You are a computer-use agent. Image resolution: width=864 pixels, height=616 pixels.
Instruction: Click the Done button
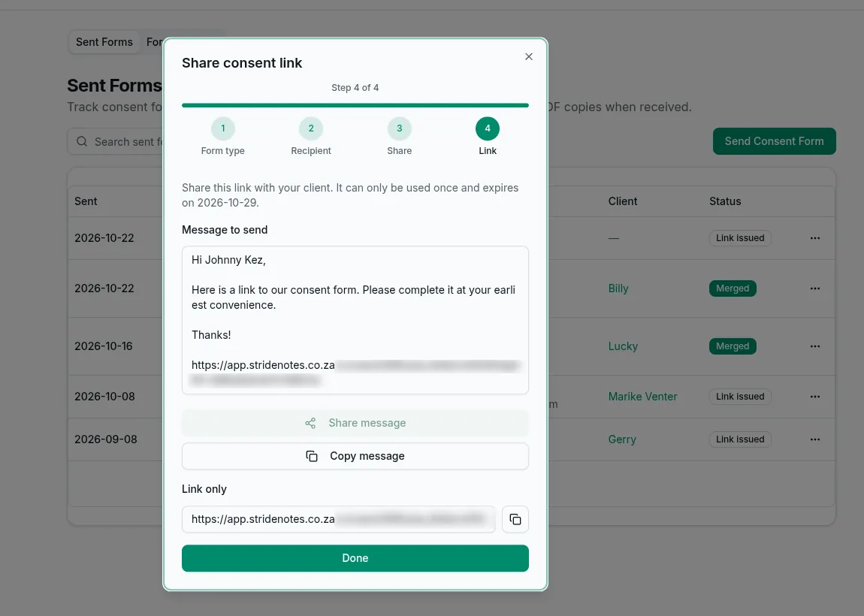pyautogui.click(x=355, y=558)
